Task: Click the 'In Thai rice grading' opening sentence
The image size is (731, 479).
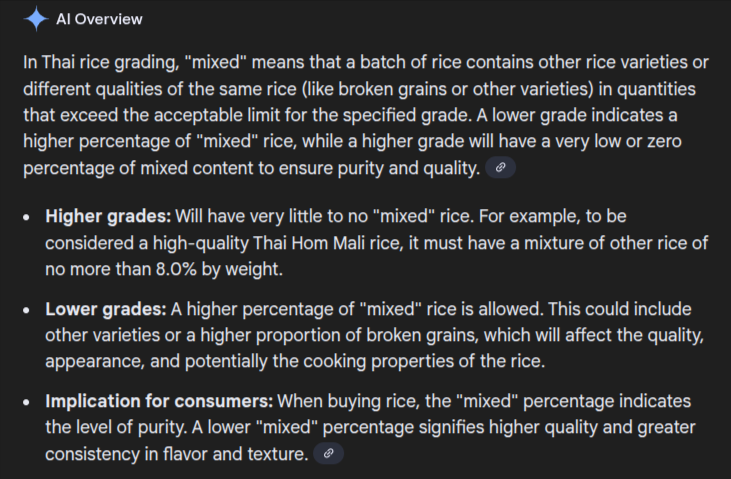Action: 101,62
